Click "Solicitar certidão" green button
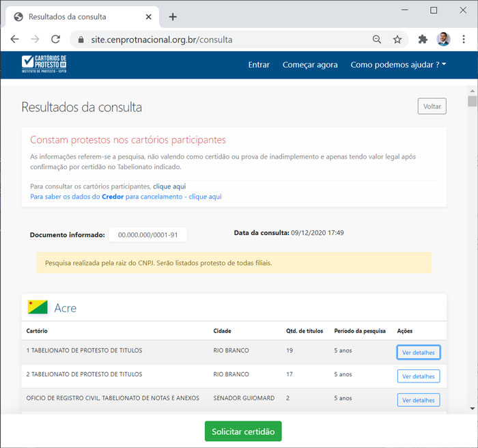 [243, 432]
